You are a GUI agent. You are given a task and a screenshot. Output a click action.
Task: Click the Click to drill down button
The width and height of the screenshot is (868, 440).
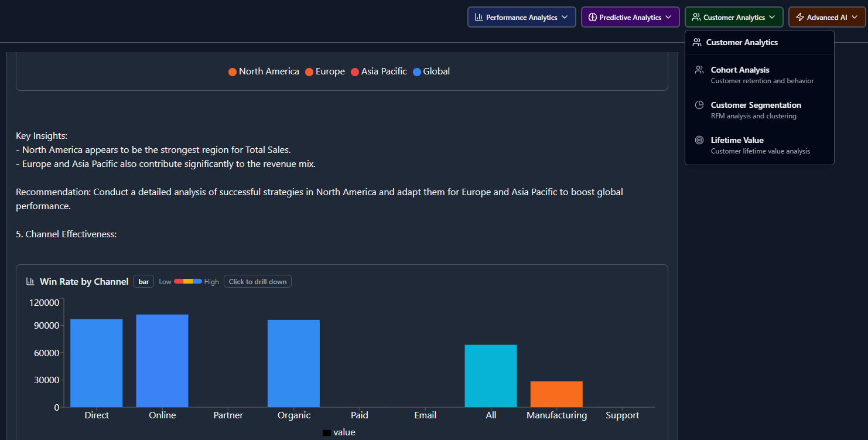click(257, 281)
